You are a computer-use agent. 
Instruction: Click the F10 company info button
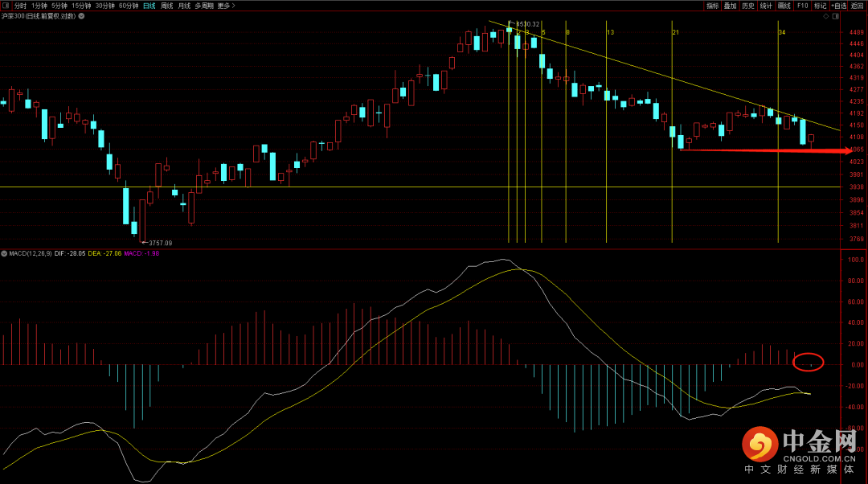(802, 6)
